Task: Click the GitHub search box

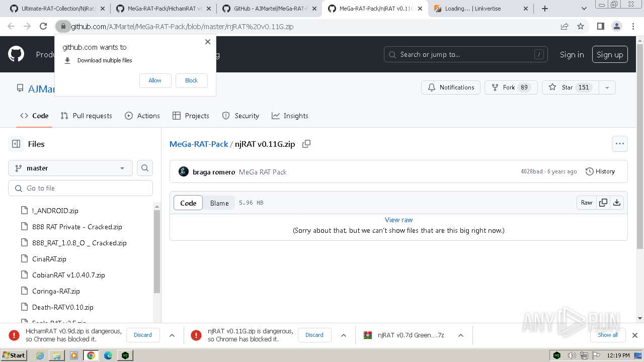Action: click(465, 54)
